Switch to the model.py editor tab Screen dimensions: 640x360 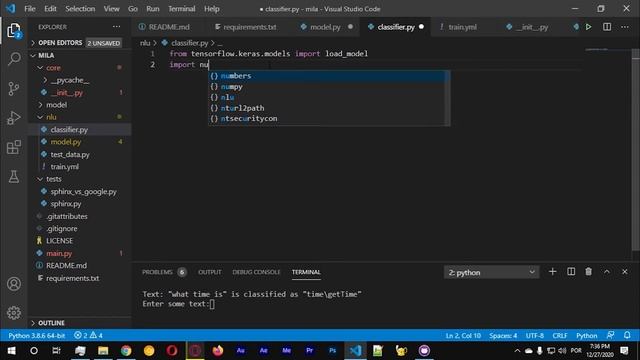point(325,27)
